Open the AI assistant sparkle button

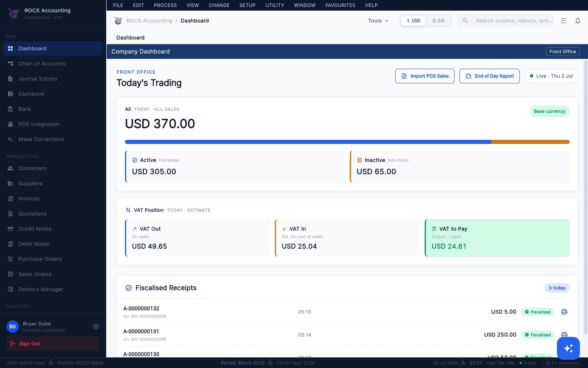568,348
